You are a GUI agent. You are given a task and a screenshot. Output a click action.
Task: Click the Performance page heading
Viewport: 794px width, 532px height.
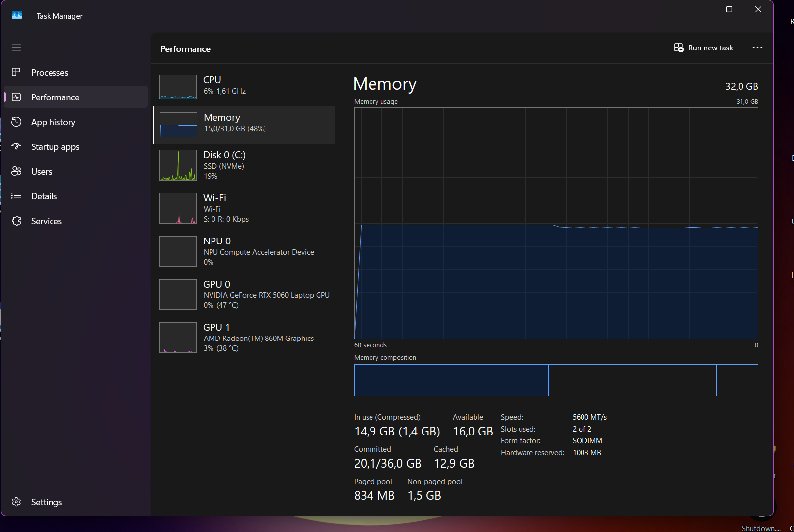[x=185, y=49]
